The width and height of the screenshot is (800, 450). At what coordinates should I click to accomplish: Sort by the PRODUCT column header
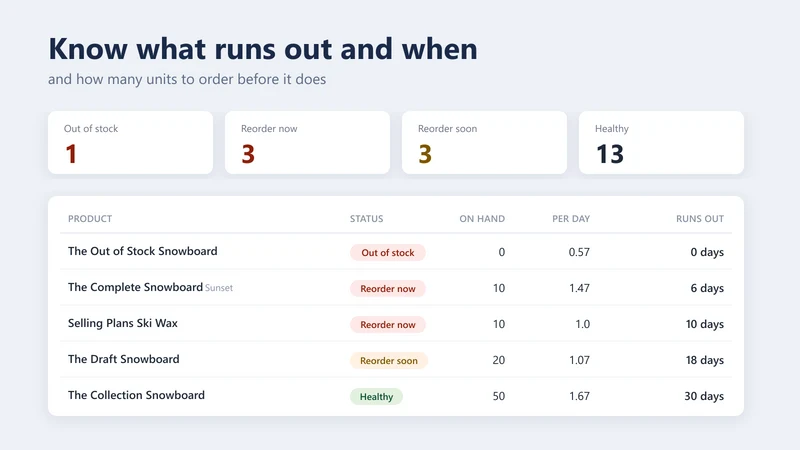click(x=90, y=219)
